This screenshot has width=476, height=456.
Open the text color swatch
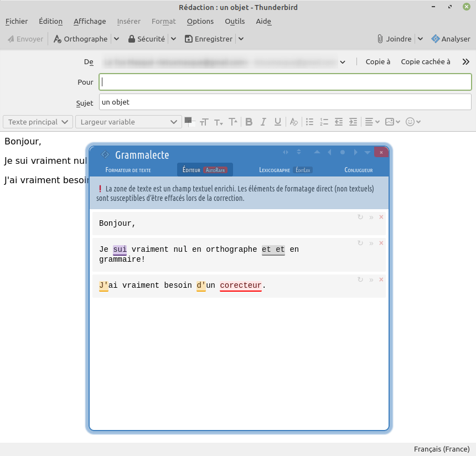tap(188, 120)
